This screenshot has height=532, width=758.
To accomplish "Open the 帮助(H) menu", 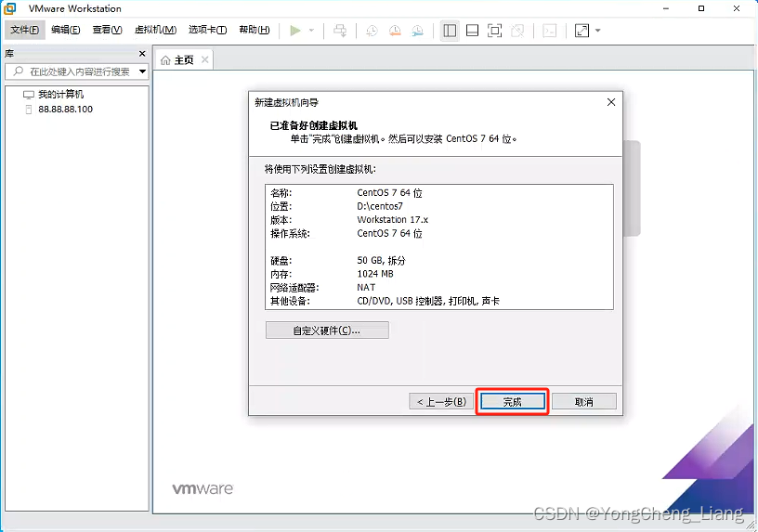I will coord(255,30).
